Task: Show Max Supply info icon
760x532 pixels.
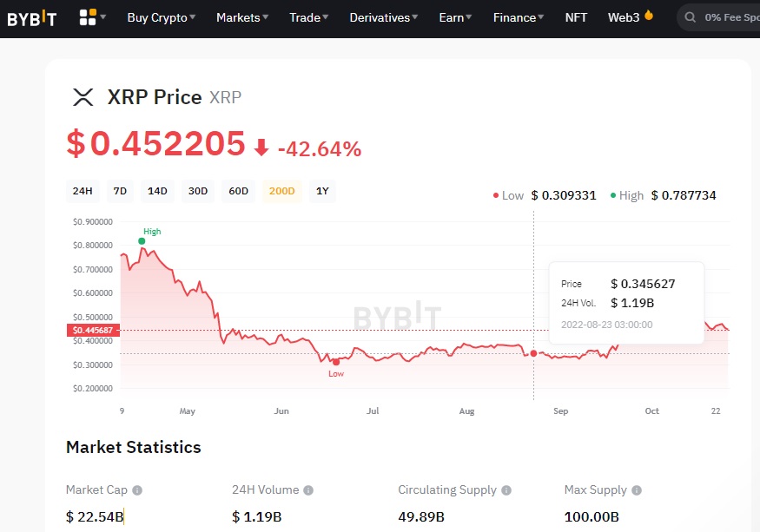Action: [637, 490]
